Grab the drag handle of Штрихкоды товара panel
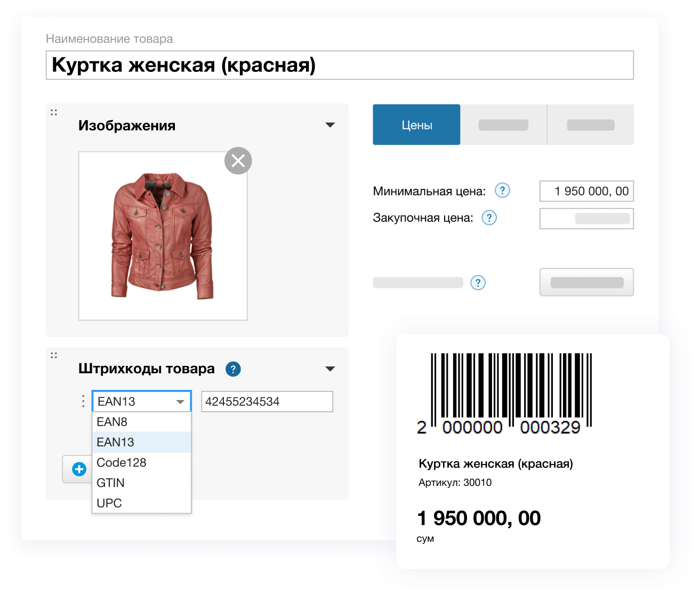This screenshot has height=608, width=700. 54,355
